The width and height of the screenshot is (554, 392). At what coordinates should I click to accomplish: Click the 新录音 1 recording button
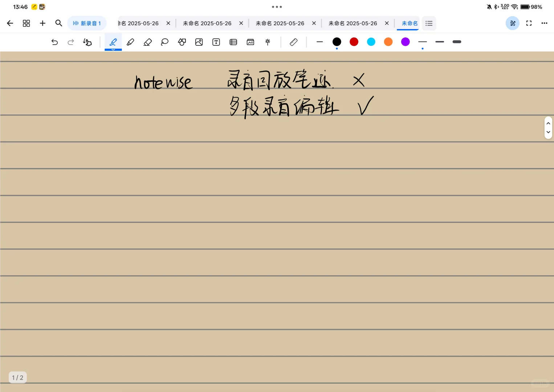point(87,23)
